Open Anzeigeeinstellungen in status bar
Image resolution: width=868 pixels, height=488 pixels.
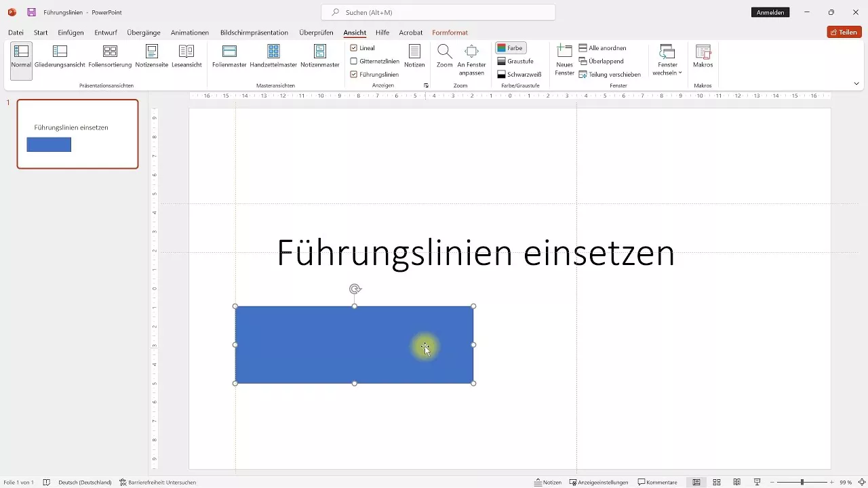coord(599,483)
